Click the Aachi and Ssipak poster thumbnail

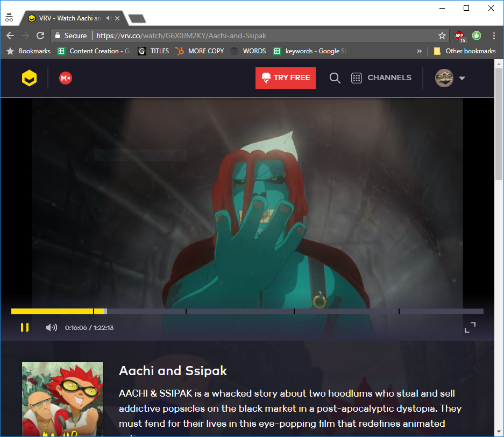[x=62, y=399]
